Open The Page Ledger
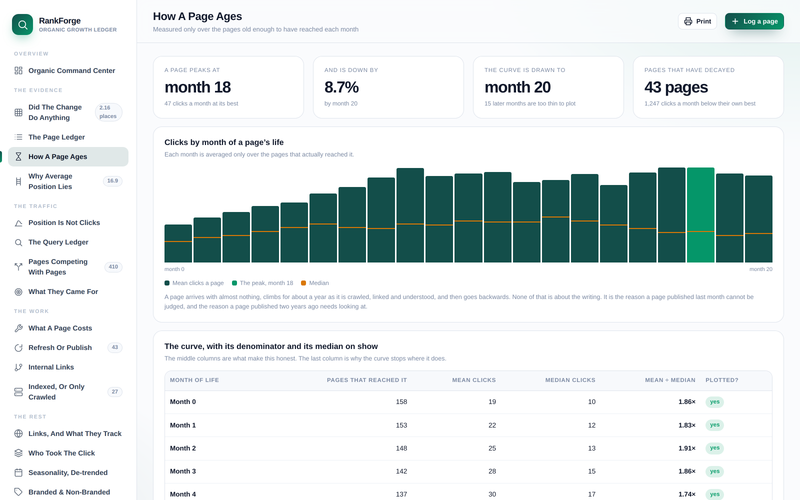This screenshot has width=800, height=500. pos(68,137)
